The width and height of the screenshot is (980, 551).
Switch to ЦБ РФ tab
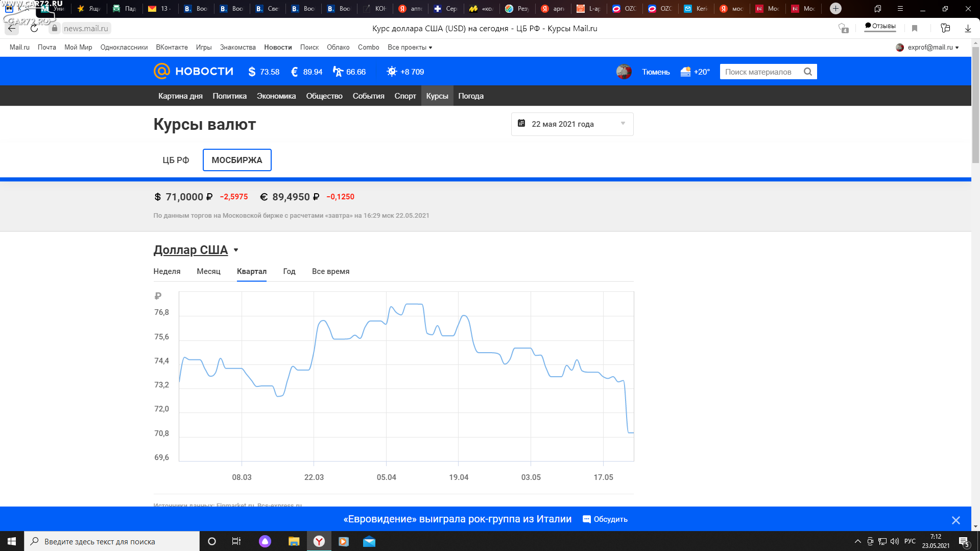[176, 160]
